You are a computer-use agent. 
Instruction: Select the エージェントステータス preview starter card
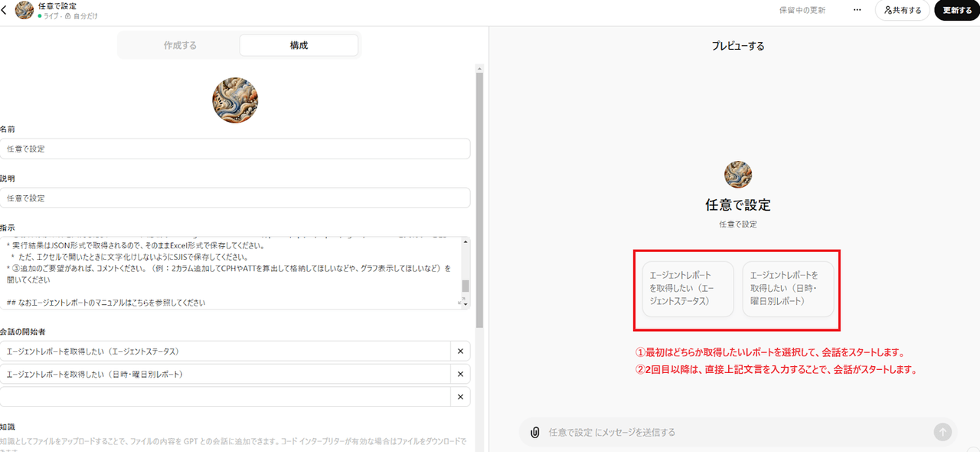pos(688,289)
